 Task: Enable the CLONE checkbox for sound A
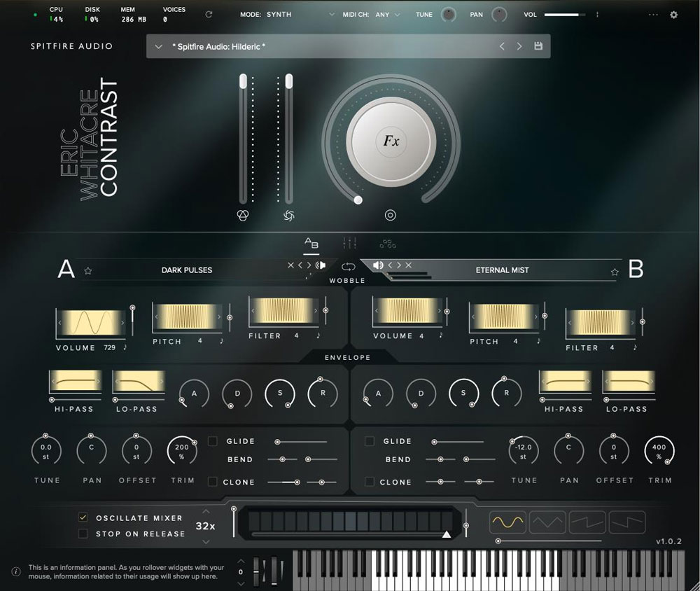tap(213, 482)
